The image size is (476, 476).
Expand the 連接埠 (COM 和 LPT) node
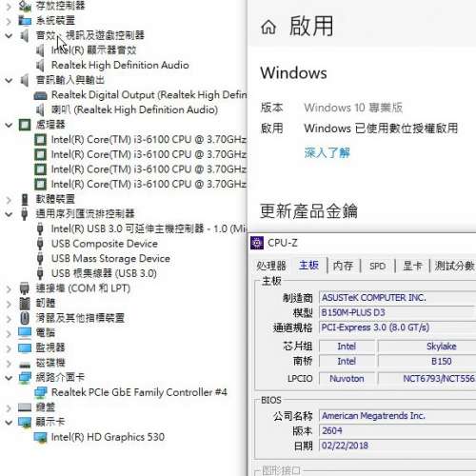[x=9, y=288]
